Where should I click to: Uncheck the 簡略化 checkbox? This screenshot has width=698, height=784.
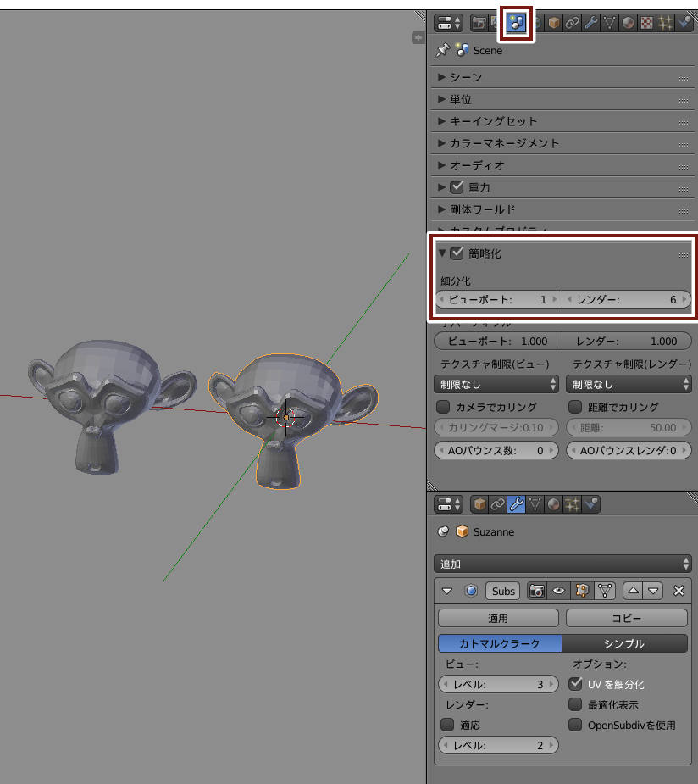pyautogui.click(x=457, y=253)
